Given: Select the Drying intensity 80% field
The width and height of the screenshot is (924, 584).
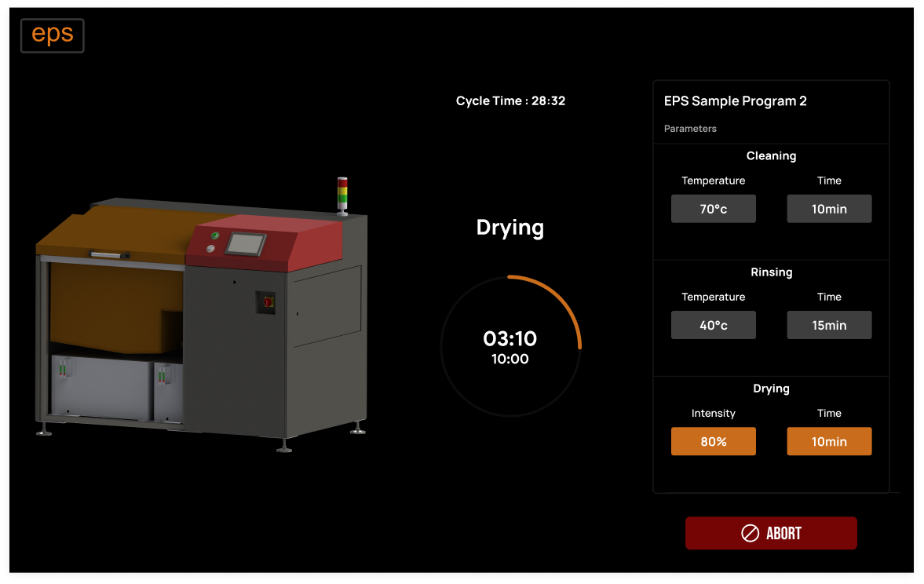Looking at the screenshot, I should (713, 441).
